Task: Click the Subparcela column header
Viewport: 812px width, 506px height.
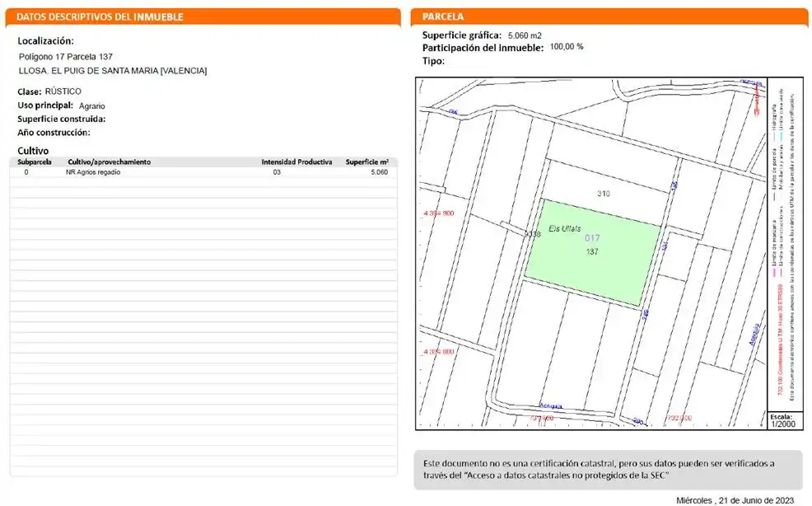Action: tap(35, 162)
